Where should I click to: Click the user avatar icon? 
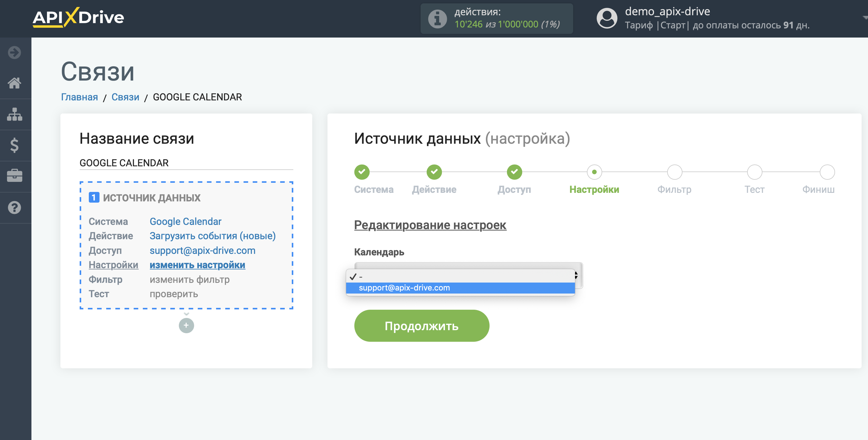click(607, 19)
